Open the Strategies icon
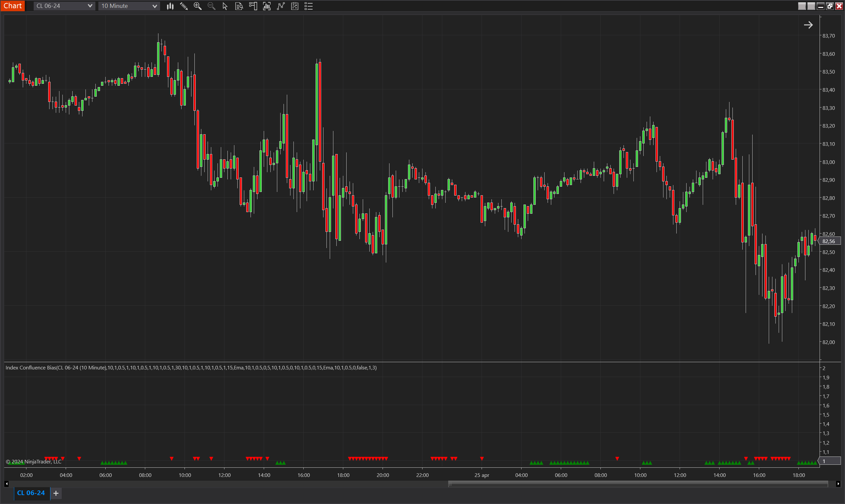 tap(294, 6)
